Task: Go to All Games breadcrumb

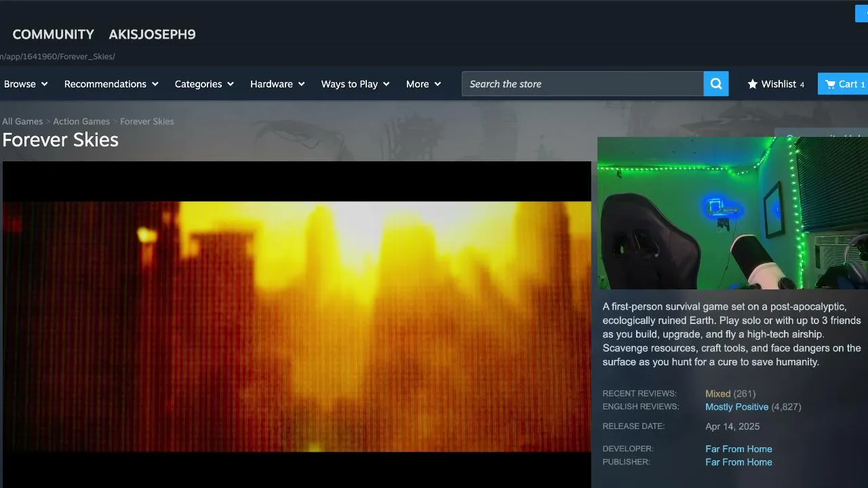Action: (x=22, y=121)
